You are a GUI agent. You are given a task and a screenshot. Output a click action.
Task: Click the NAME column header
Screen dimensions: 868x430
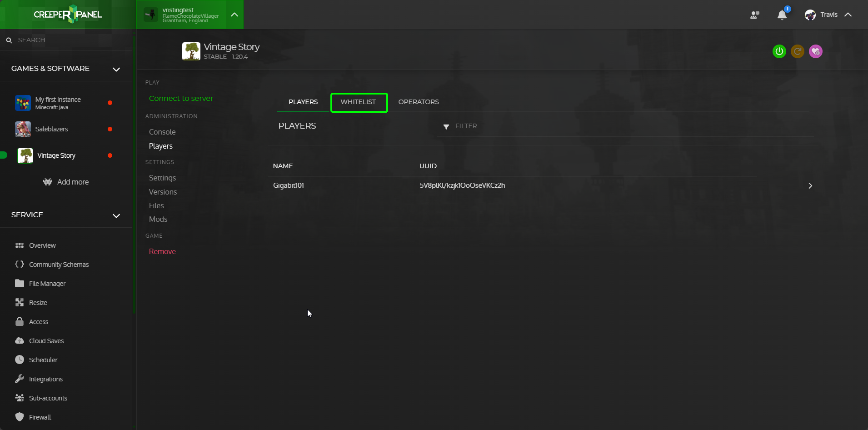283,166
